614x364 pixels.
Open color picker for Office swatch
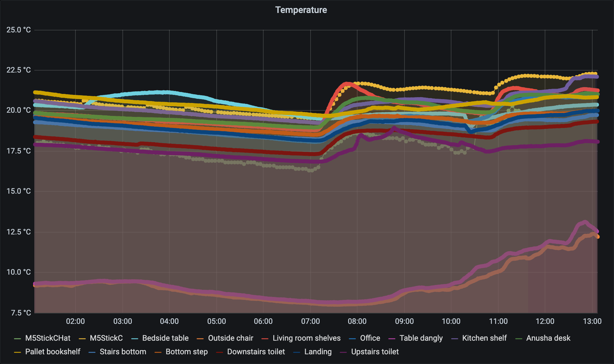353,339
